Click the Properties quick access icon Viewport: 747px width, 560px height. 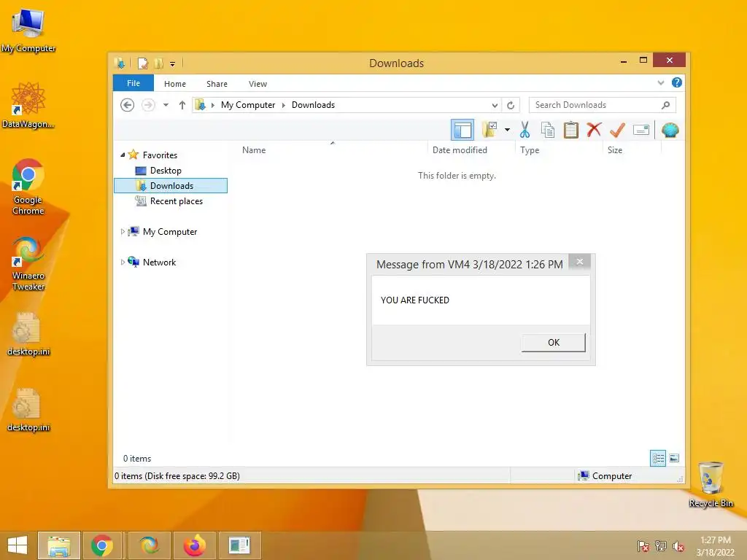[143, 63]
